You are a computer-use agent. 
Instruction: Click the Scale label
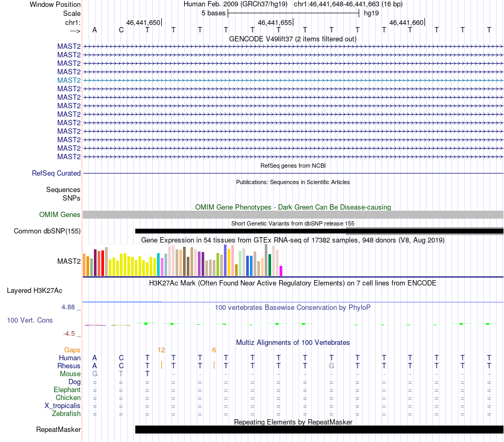coord(72,13)
